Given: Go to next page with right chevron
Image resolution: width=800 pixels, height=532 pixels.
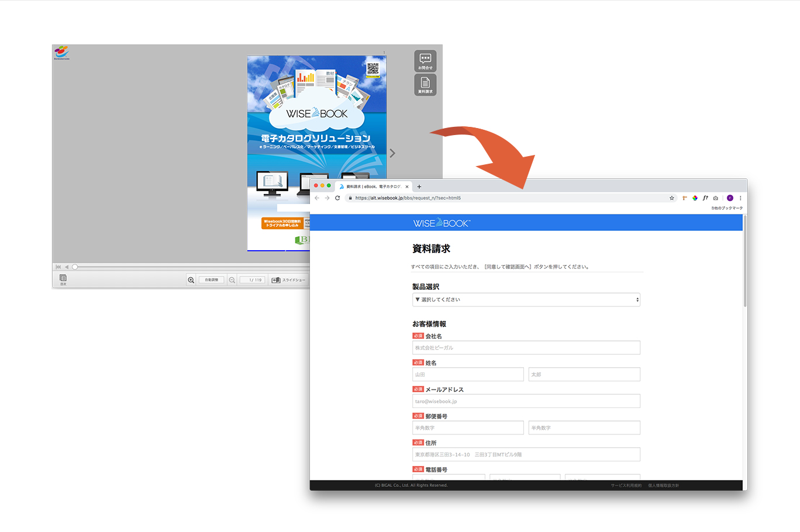Looking at the screenshot, I should pyautogui.click(x=392, y=153).
